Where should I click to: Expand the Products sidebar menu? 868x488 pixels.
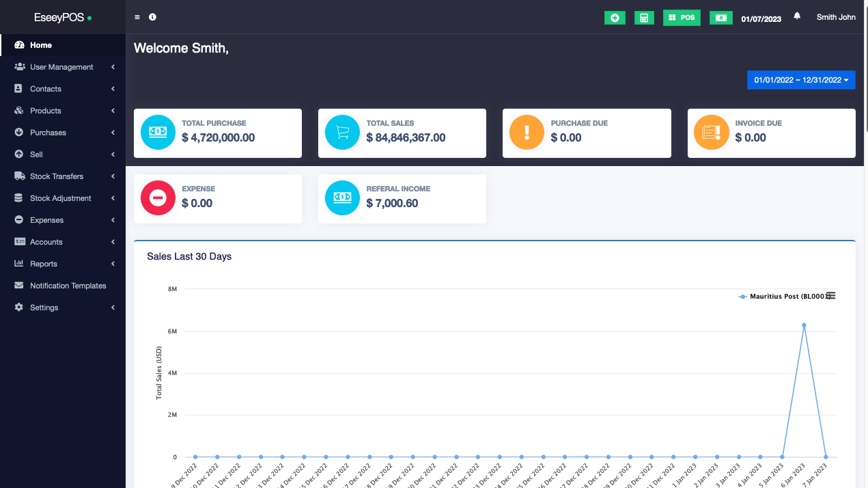46,111
